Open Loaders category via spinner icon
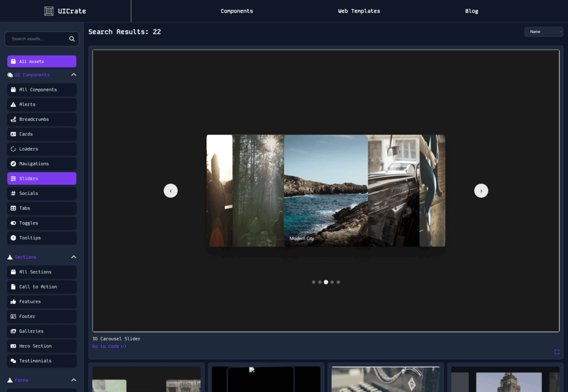This screenshot has height=392, width=568. [14, 149]
